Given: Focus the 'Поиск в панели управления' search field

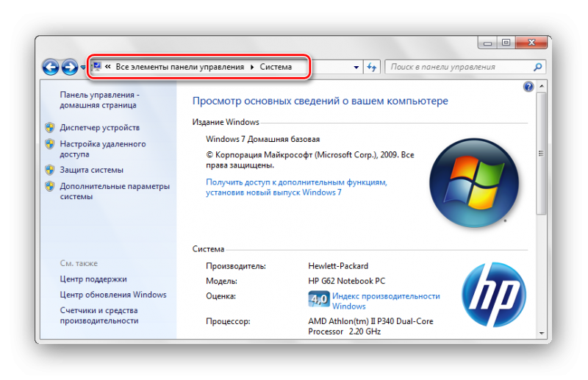Looking at the screenshot, I should tap(459, 67).
